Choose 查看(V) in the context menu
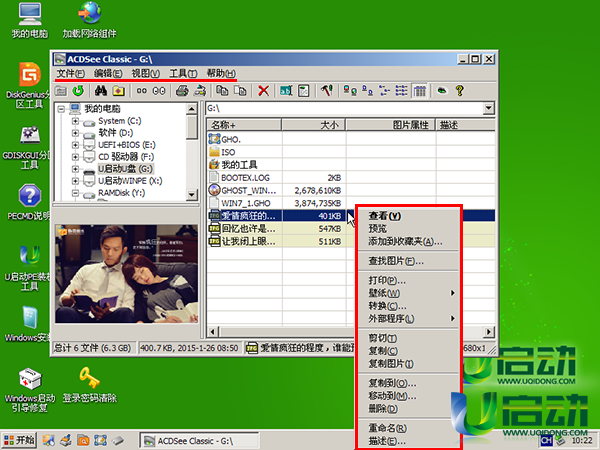 coord(409,216)
